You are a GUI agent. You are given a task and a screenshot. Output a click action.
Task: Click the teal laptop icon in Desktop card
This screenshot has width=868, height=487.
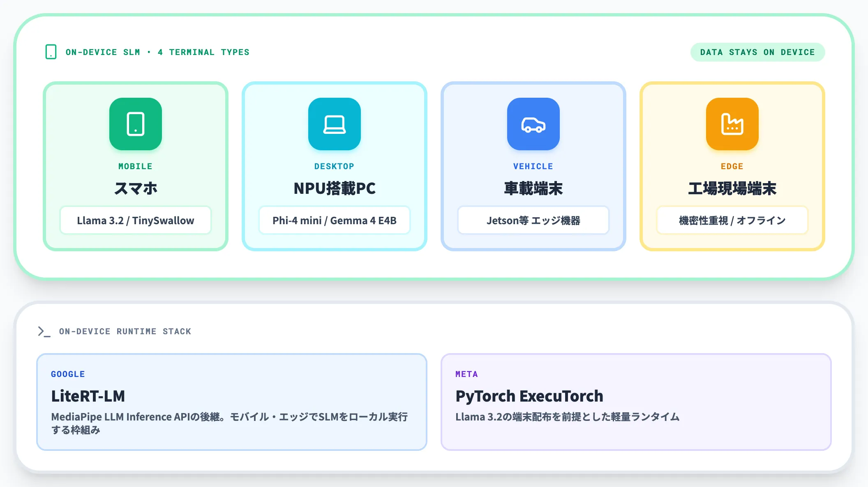click(335, 124)
